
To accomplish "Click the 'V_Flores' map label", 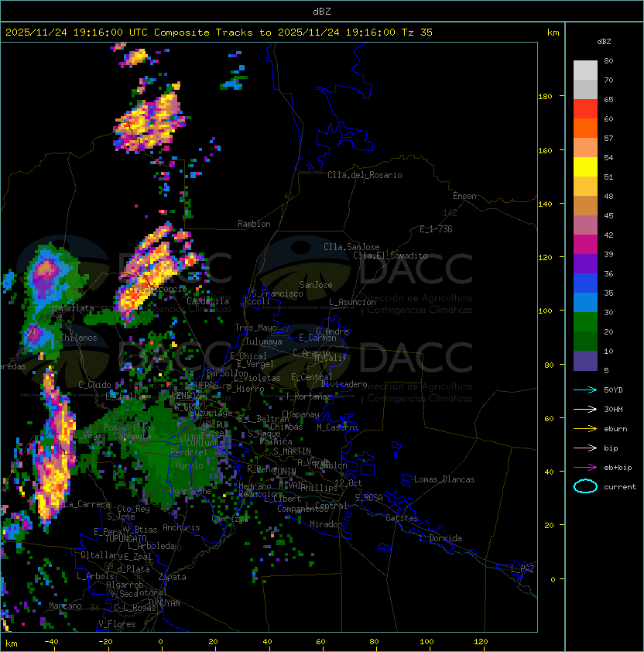I will pos(117,625).
